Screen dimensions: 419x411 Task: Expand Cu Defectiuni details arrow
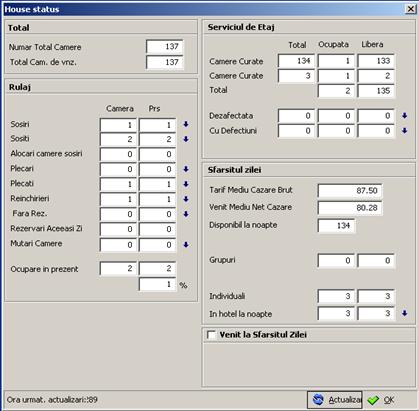[405, 130]
